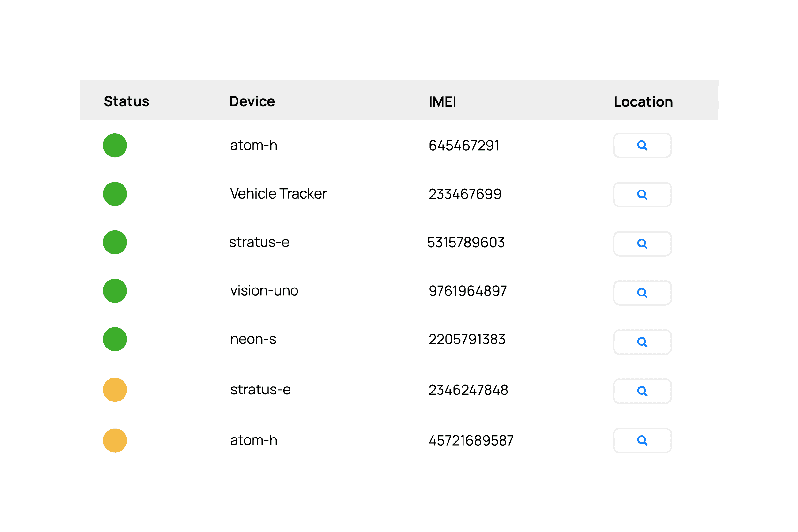
Task: Click the neon-s device name
Action: coord(253,339)
